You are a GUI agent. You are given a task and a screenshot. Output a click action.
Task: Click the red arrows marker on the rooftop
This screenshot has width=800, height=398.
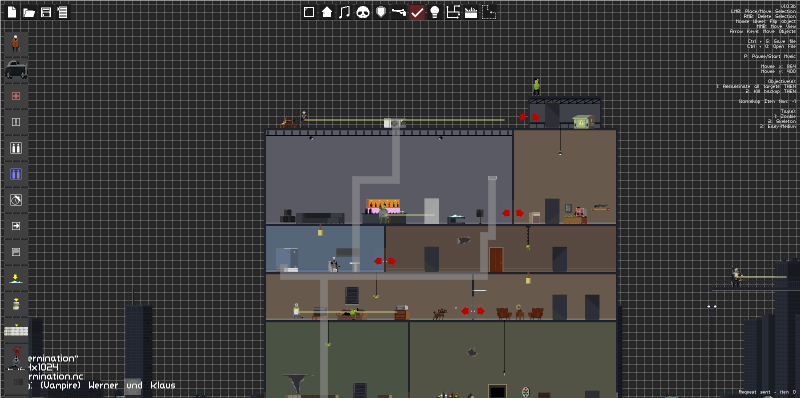[529, 117]
